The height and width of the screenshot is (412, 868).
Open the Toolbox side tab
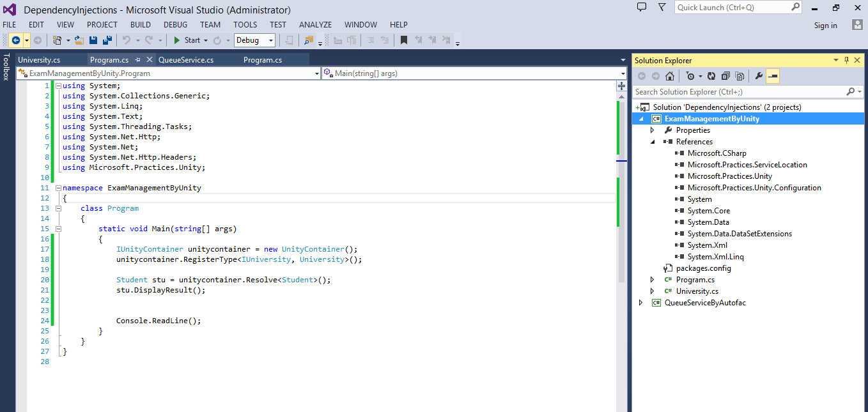point(6,68)
